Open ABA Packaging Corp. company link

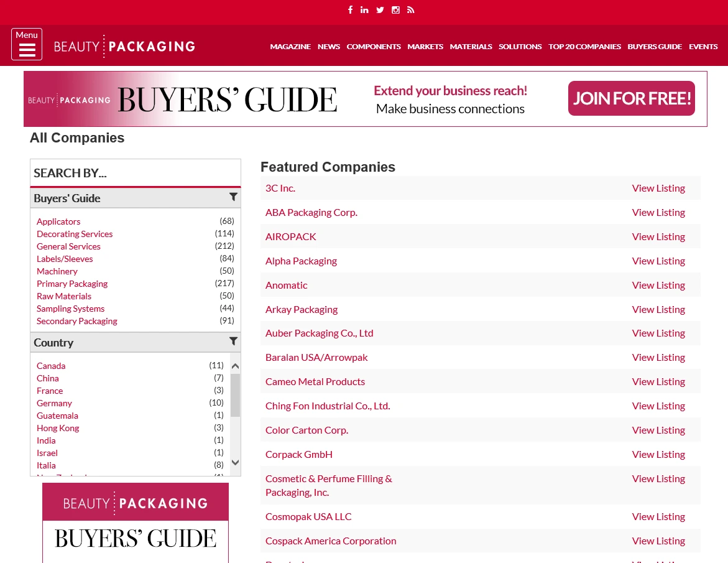[x=311, y=212]
